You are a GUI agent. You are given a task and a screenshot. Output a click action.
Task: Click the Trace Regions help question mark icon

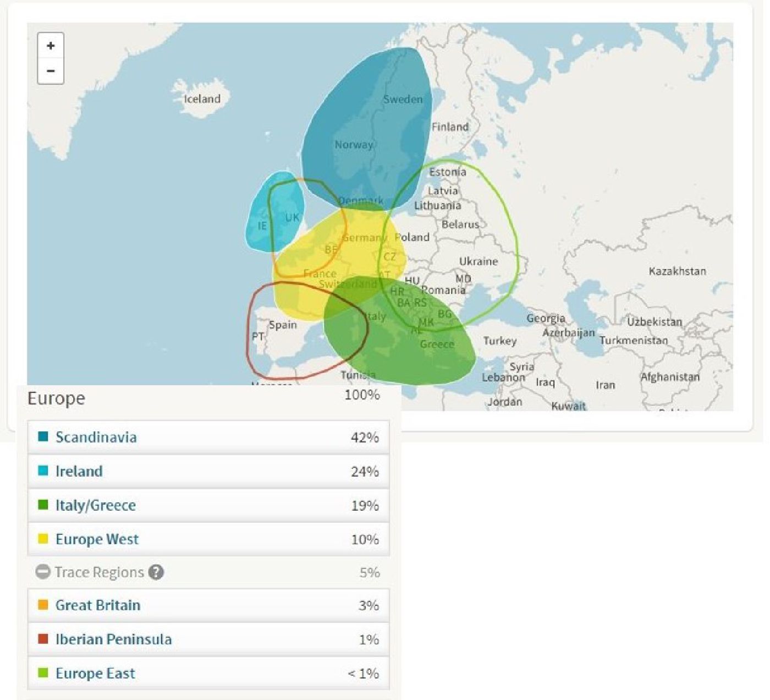click(x=156, y=572)
